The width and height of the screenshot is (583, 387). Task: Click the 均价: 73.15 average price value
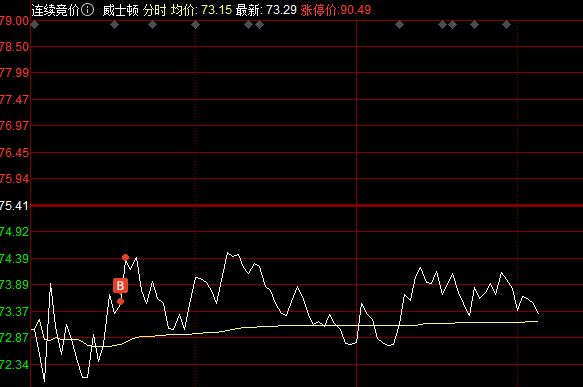[x=202, y=10]
